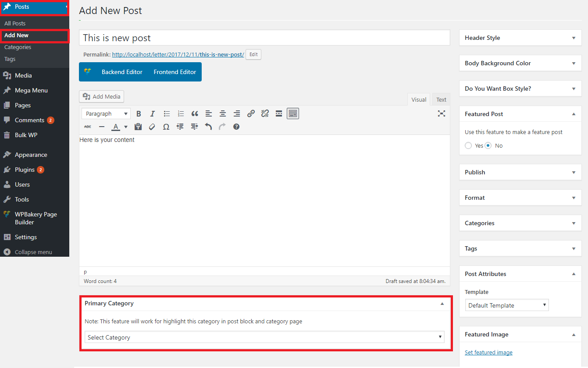Insert a blockquote using the quote icon
This screenshot has width=588, height=368.
(x=195, y=114)
